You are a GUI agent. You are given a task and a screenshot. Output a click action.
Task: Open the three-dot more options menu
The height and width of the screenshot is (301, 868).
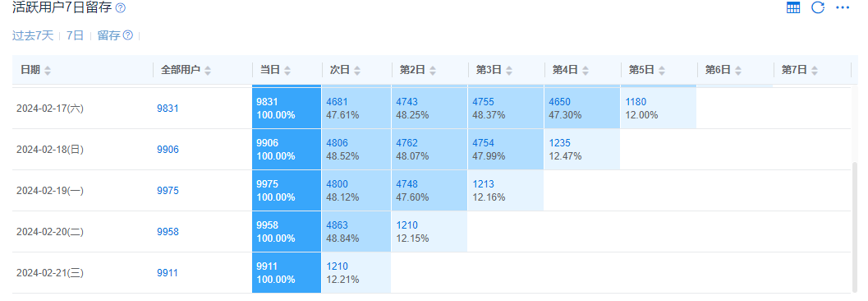click(842, 7)
